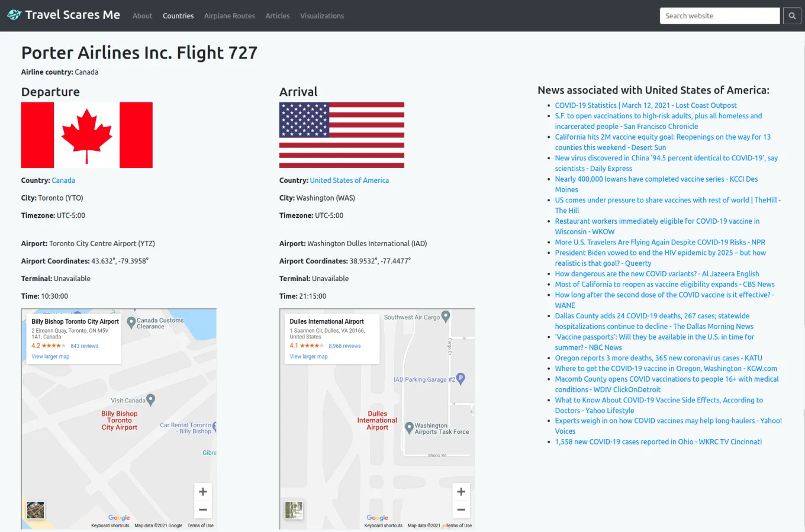This screenshot has width=805, height=532.
Task: Click the Canada country link
Action: [63, 180]
